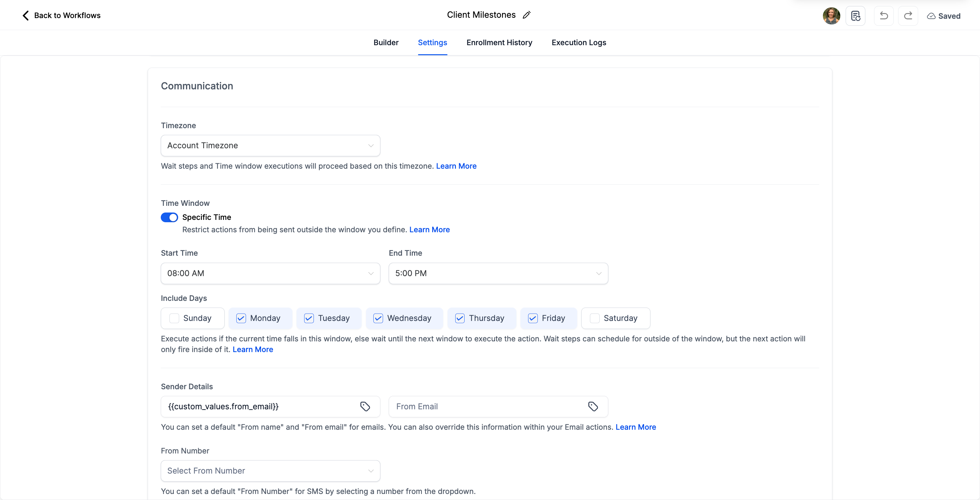
Task: Click Learn More link under Timezone
Action: click(x=456, y=166)
